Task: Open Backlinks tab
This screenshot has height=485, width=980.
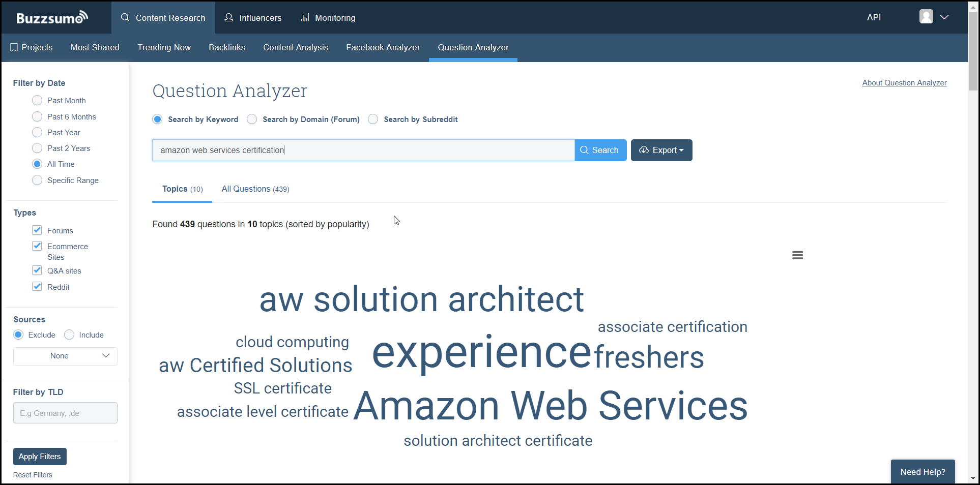Action: 227,47
